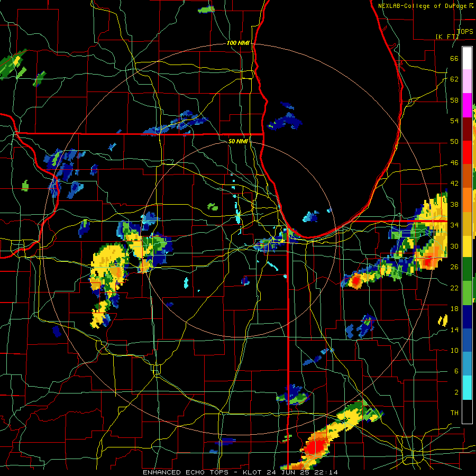Select the 10 legend value

pyautogui.click(x=454, y=350)
